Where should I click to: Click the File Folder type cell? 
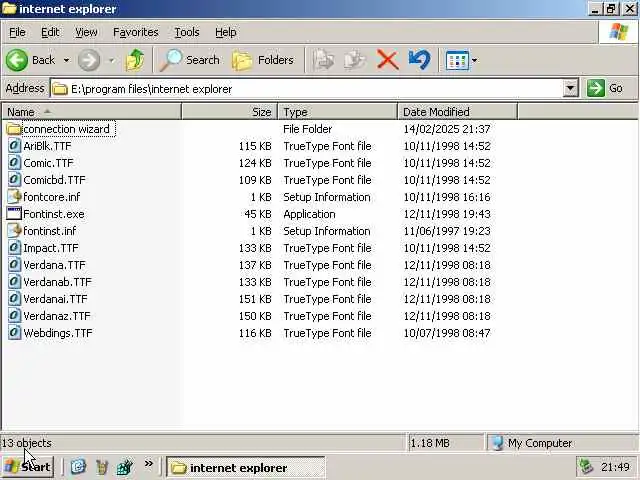307,129
